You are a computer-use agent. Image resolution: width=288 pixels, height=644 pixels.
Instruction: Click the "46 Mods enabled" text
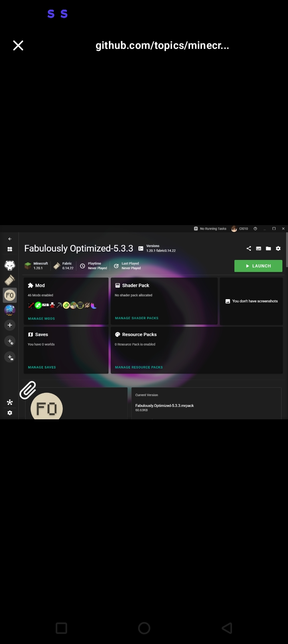(40, 295)
